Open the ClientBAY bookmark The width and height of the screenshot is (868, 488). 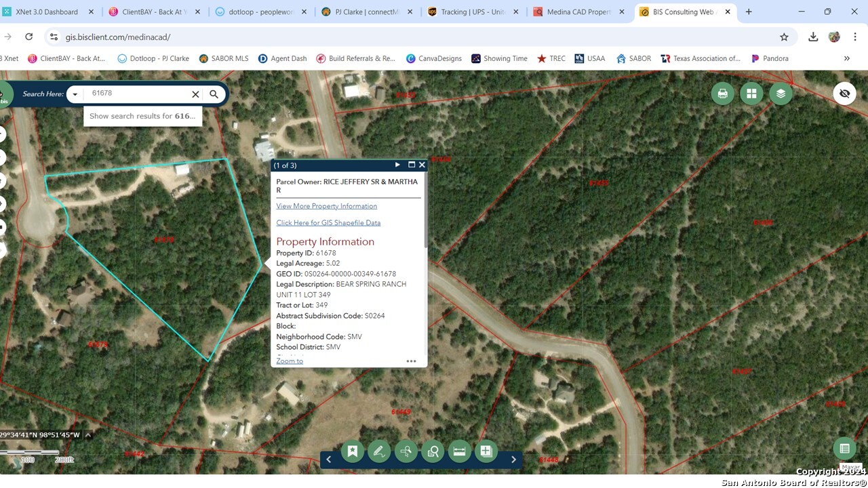(66, 58)
